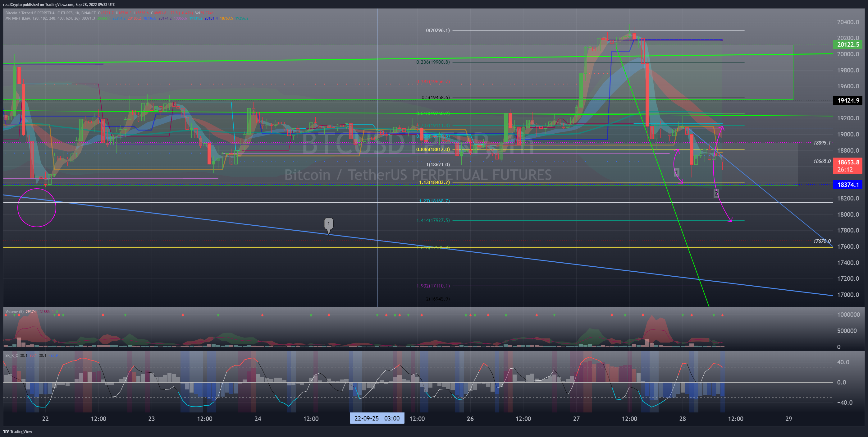This screenshot has height=437, width=868.
Task: Click 18200.0 on the price scale
Action: coord(848,198)
